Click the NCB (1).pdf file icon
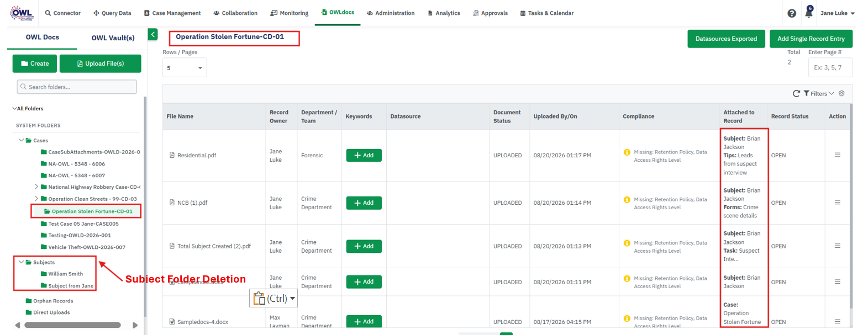Image resolution: width=868 pixels, height=335 pixels. (172, 203)
